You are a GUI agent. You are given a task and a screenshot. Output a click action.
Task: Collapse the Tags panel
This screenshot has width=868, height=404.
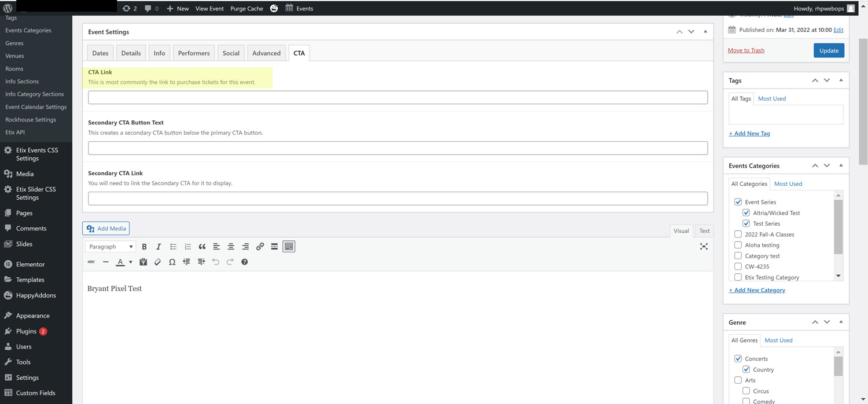click(841, 80)
